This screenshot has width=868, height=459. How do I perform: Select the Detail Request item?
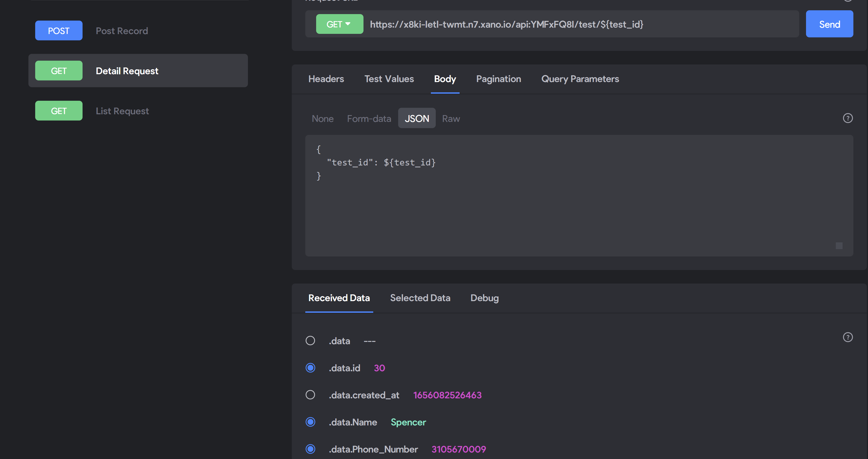(138, 70)
